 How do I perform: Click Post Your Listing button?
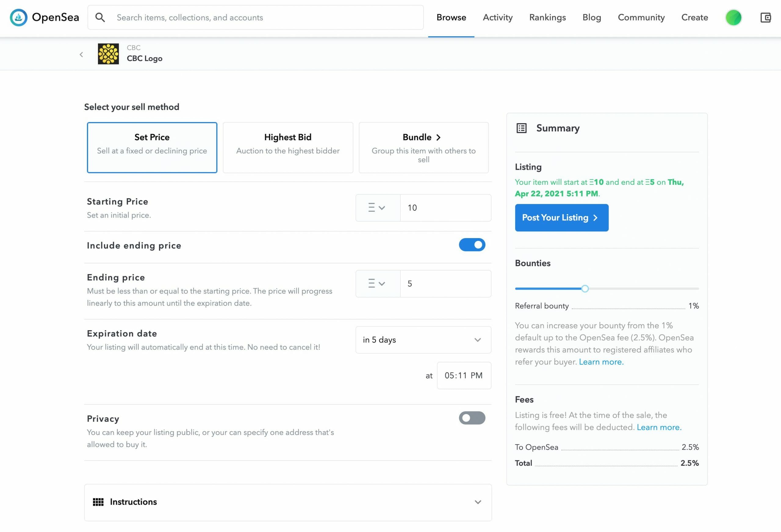coord(561,218)
